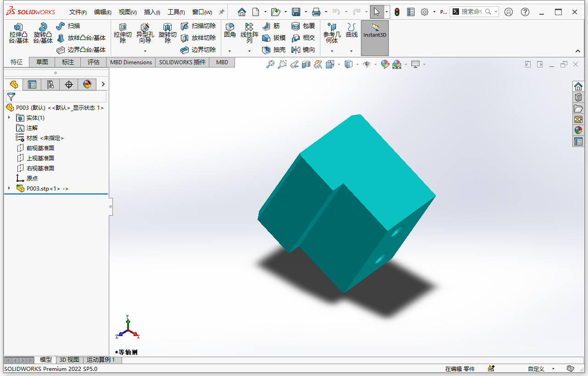The height and width of the screenshot is (376, 588).
Task: Choose the 放样切除 lofted cut tool
Action: (198, 38)
